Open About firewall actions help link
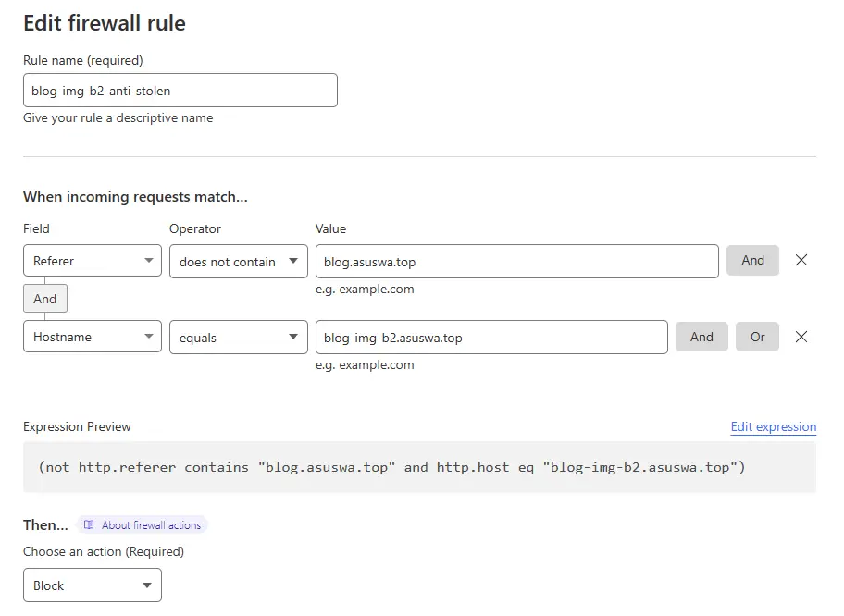The width and height of the screenshot is (844, 616). (151, 525)
